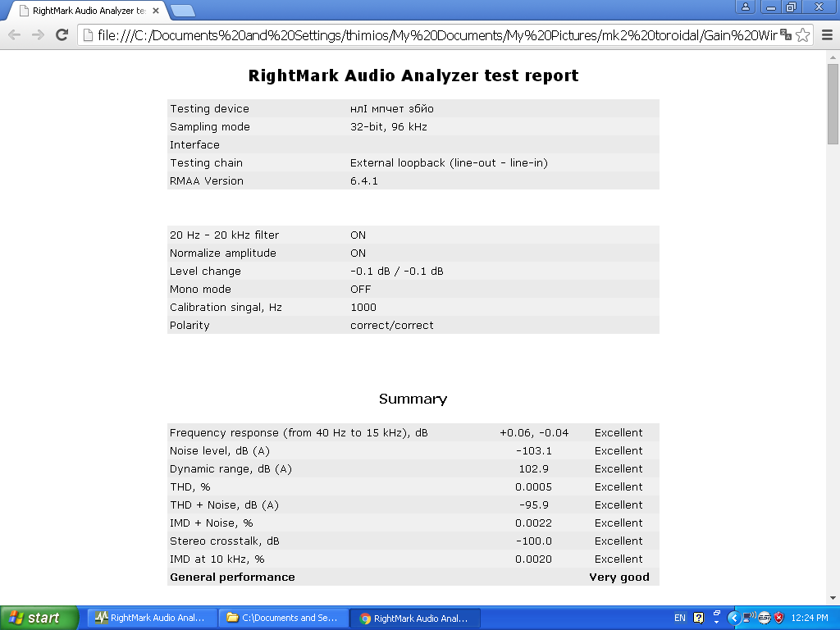Switch to C:\Documents and Se... folder window
Image resolution: width=840 pixels, height=630 pixels.
click(283, 618)
